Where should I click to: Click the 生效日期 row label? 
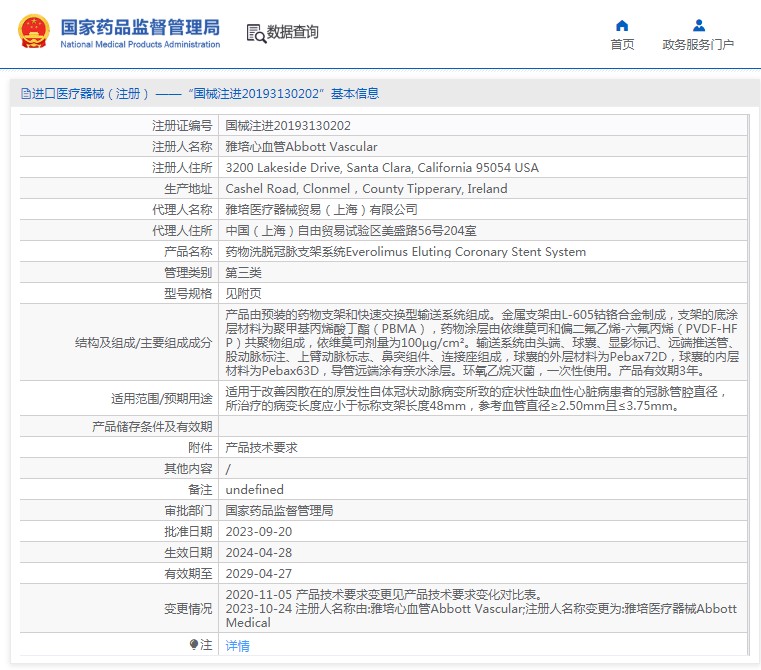[x=188, y=553]
